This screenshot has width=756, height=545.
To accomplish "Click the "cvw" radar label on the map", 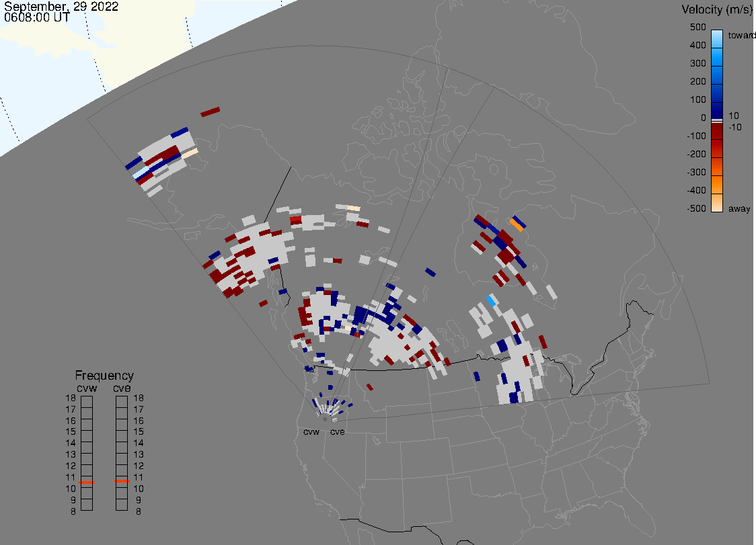I will pos(311,431).
